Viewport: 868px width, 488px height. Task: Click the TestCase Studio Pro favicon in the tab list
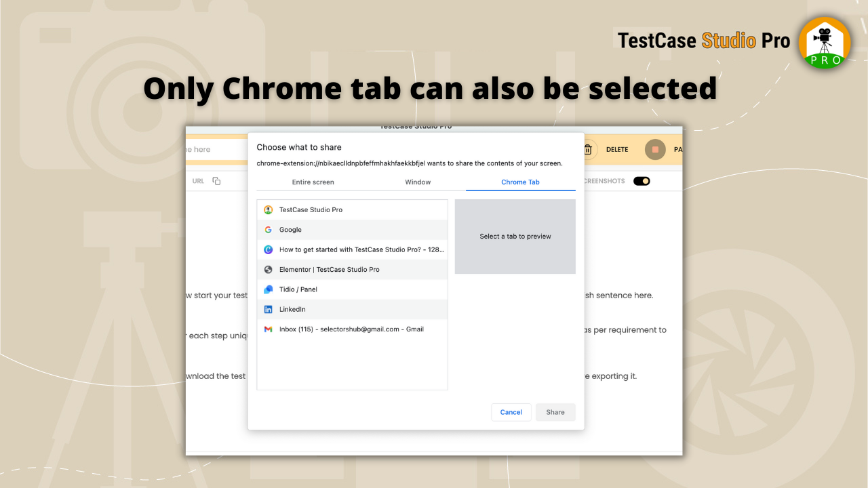coord(268,209)
